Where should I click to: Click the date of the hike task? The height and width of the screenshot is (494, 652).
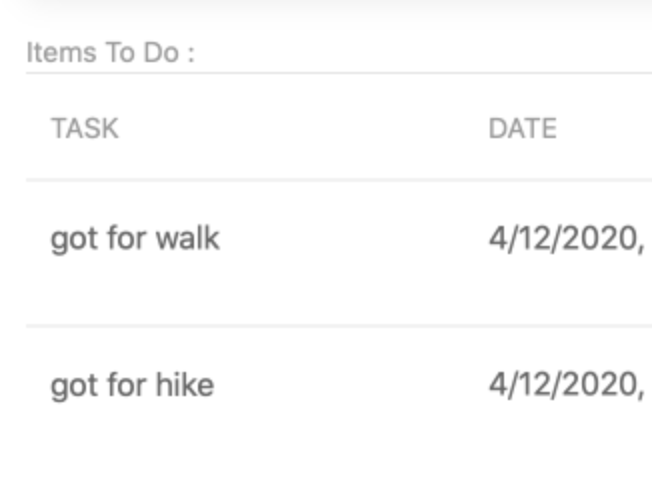[567, 385]
